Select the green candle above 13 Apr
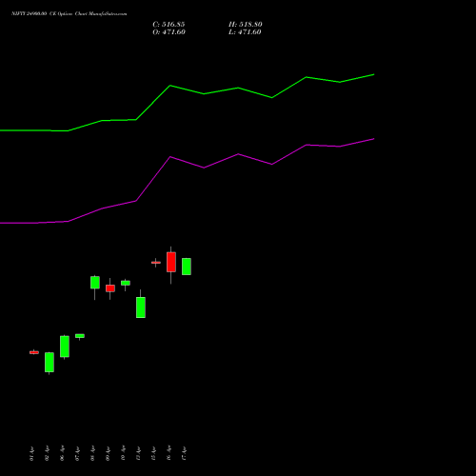Screen dimensions: 476x476 [141, 307]
